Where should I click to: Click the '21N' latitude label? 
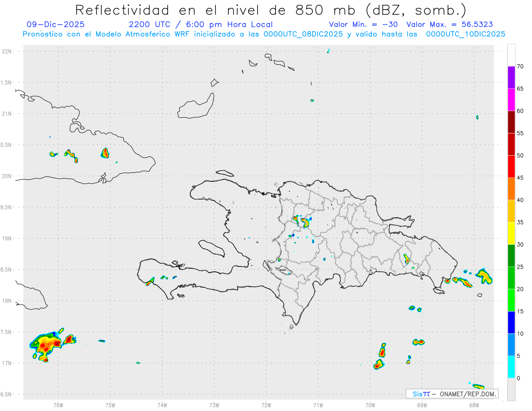(7, 114)
